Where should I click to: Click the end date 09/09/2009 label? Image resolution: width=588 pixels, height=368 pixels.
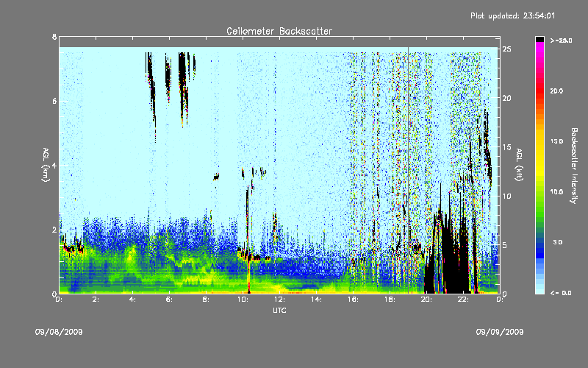coord(500,332)
